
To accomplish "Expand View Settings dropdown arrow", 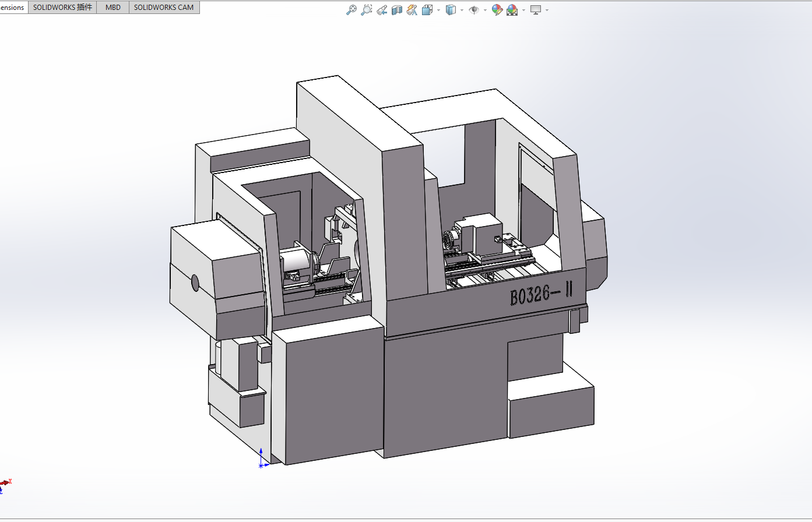I will click(x=547, y=10).
